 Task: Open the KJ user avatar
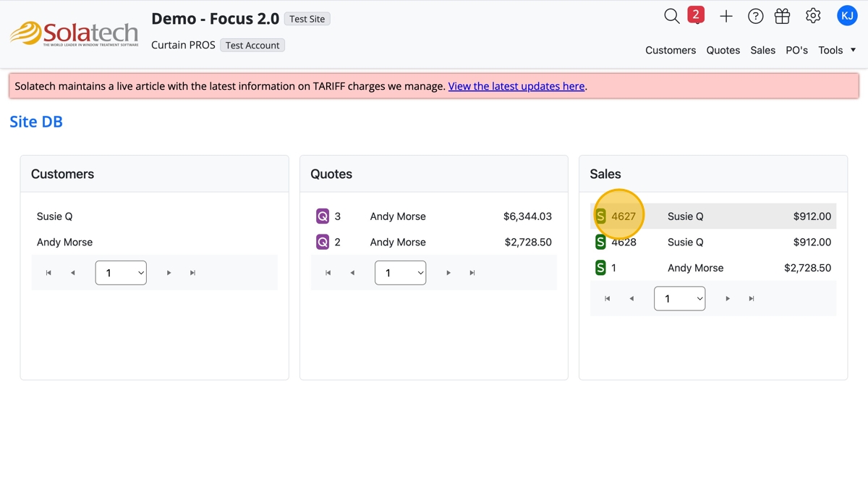click(x=847, y=15)
